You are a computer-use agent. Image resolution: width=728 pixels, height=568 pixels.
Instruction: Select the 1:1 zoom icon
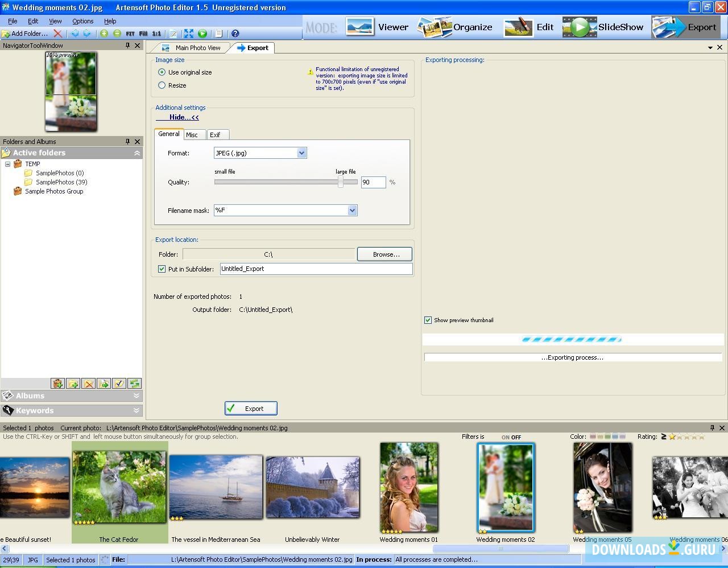click(x=156, y=34)
